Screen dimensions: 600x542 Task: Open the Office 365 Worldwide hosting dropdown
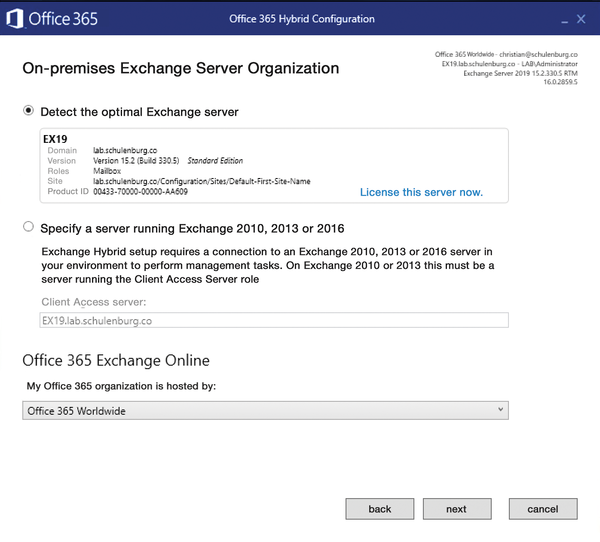[x=266, y=411]
